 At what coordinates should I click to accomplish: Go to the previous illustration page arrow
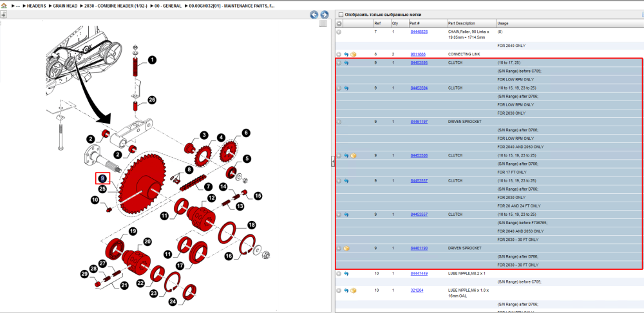tap(314, 15)
